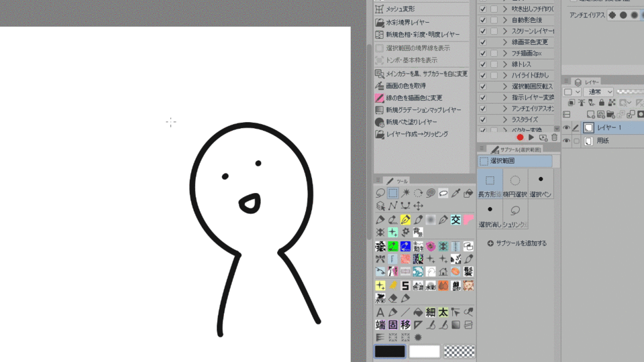Delete auto action with trash icon
The image size is (644, 362).
555,137
